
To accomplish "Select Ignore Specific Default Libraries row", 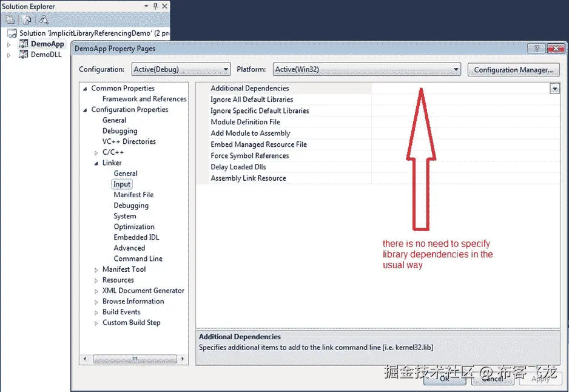I will [379, 110].
